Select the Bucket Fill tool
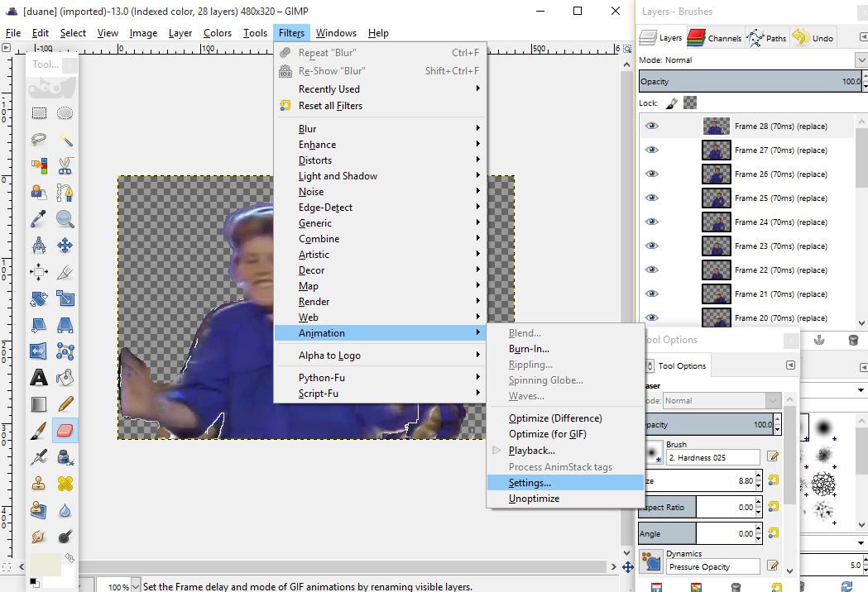 pos(65,378)
